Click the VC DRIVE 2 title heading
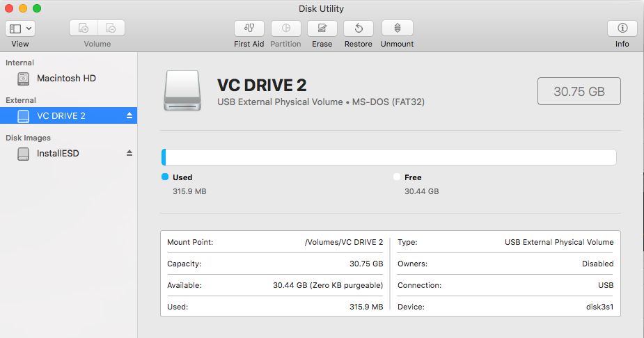This screenshot has height=338, width=644. pos(262,86)
